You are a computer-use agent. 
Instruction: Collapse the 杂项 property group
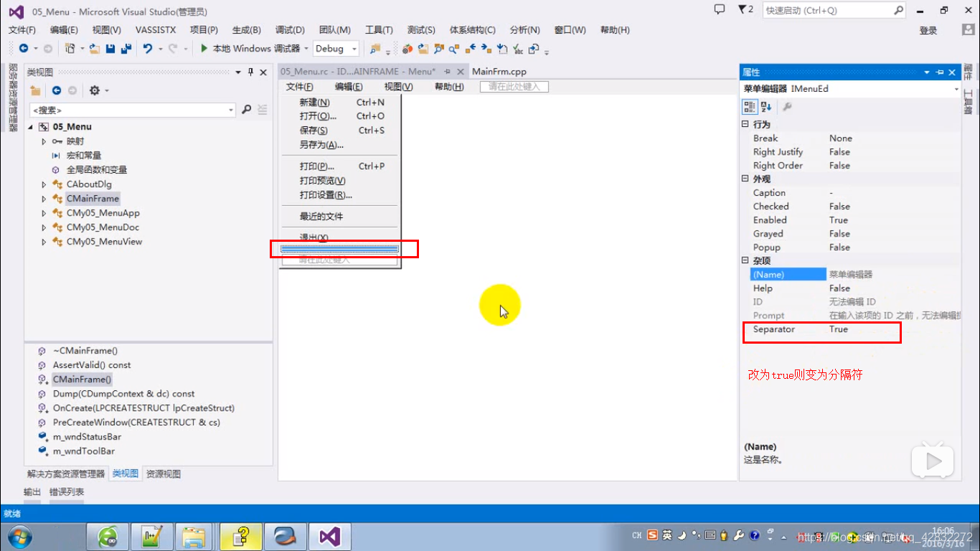point(745,261)
